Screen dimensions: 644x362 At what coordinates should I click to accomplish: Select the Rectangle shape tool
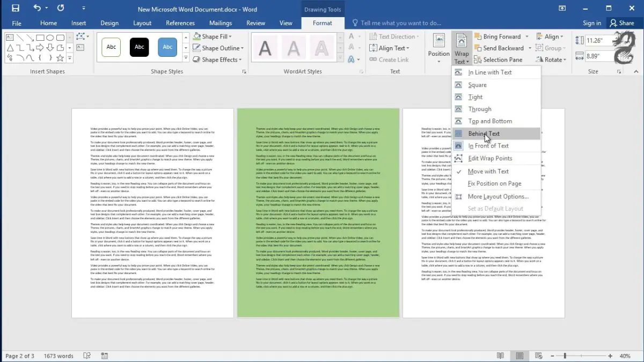(39, 38)
